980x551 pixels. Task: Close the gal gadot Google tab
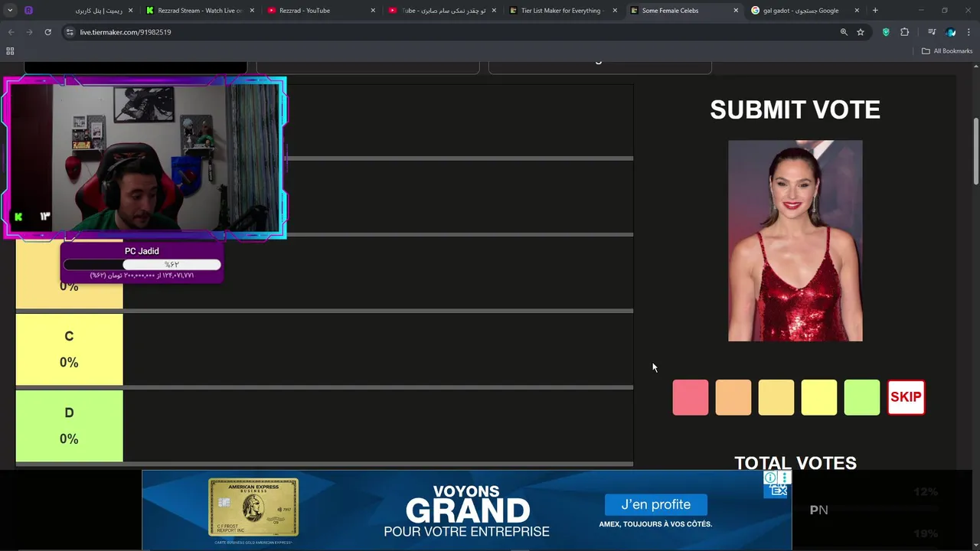(857, 11)
